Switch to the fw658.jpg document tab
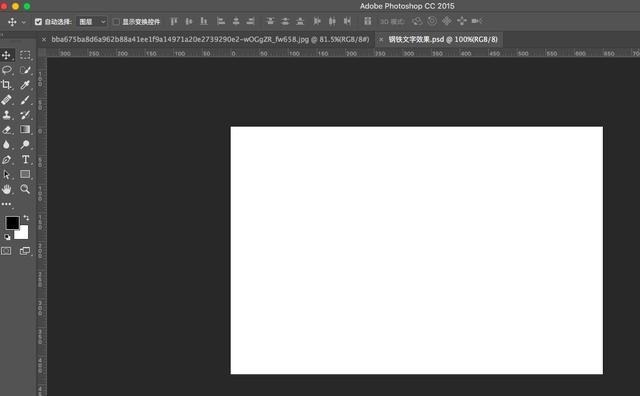The width and height of the screenshot is (640, 396). point(210,40)
